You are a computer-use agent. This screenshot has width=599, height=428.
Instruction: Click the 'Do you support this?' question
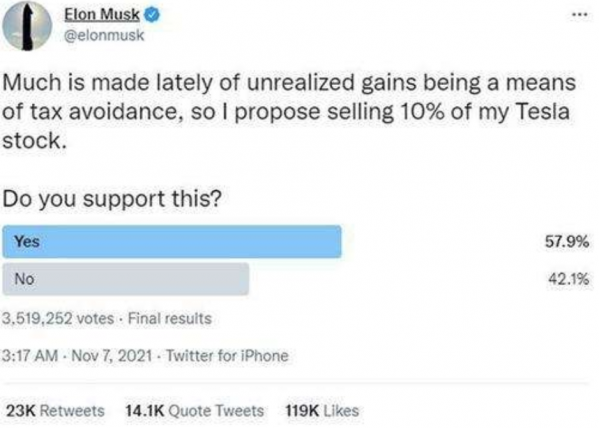(112, 199)
